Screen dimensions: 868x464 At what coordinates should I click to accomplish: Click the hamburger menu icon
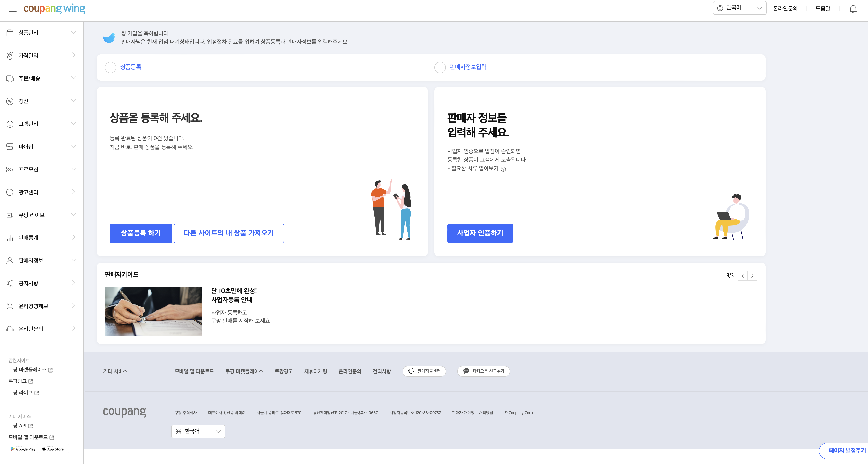(12, 9)
